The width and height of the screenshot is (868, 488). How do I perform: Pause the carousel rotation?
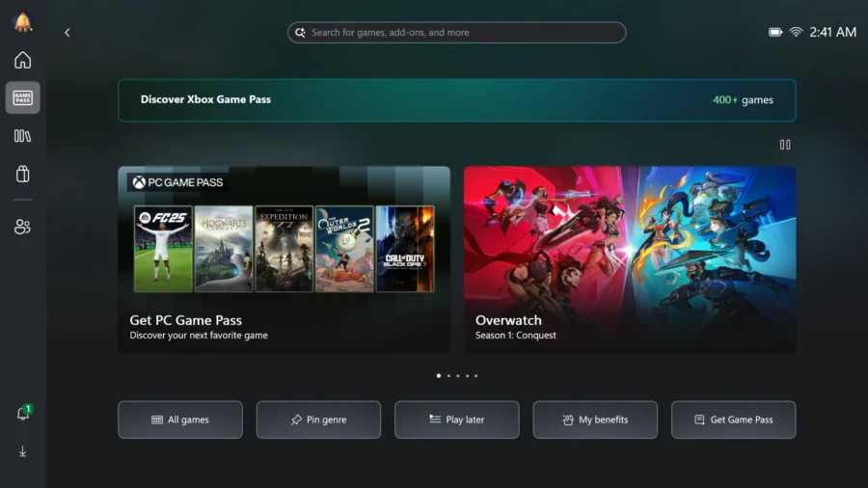pyautogui.click(x=785, y=145)
